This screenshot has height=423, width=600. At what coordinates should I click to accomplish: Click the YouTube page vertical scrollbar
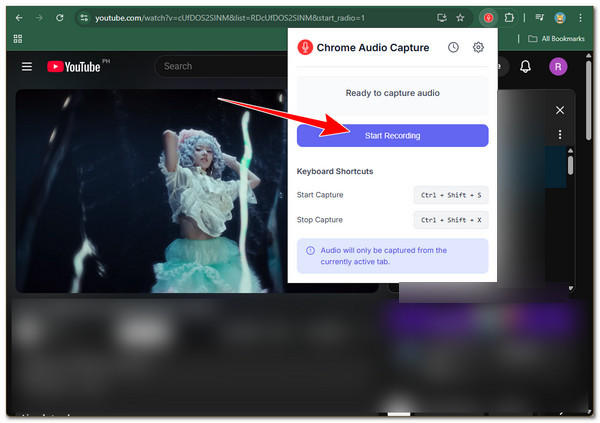click(590, 101)
